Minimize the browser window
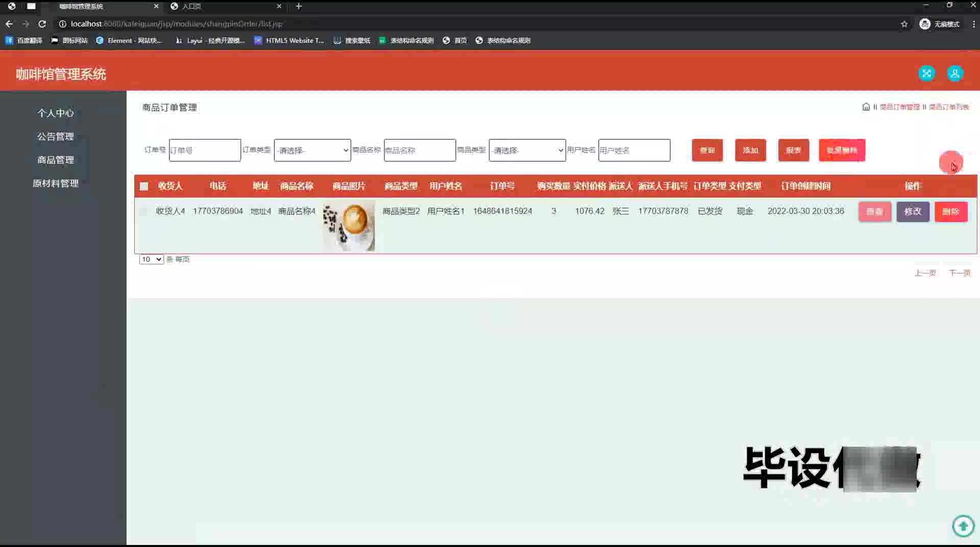This screenshot has height=547, width=980. click(926, 5)
